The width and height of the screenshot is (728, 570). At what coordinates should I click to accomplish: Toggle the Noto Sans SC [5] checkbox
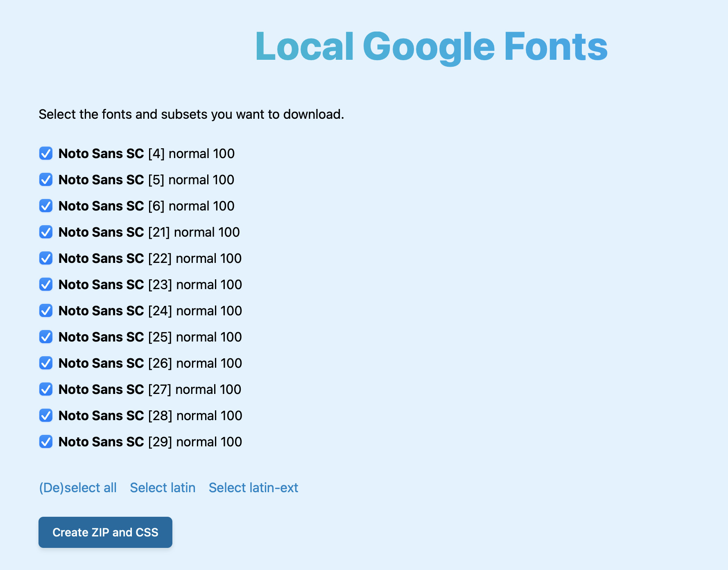pyautogui.click(x=45, y=180)
